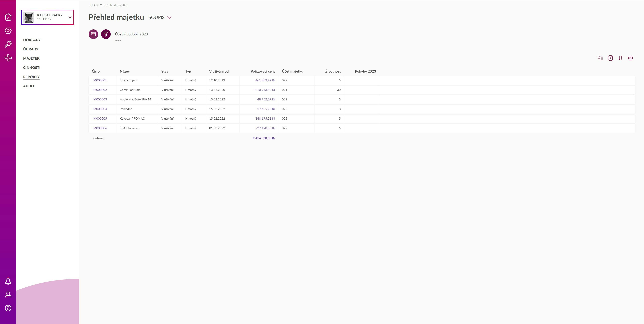Sort by Stav column header
This screenshot has width=644, height=324.
(165, 72)
